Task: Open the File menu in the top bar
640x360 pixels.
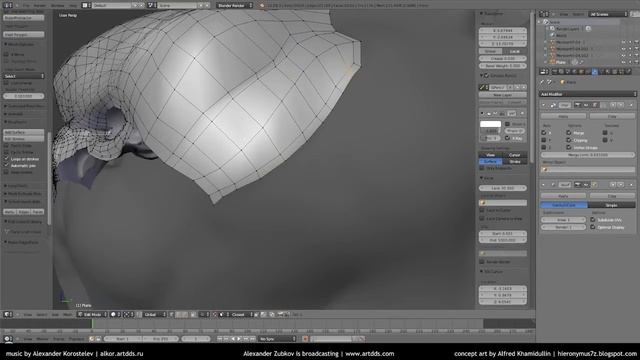Action: click(x=26, y=5)
